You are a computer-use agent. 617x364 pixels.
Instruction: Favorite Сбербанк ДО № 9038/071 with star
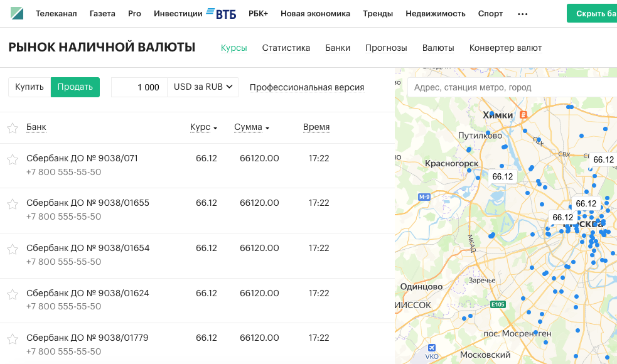tap(13, 159)
